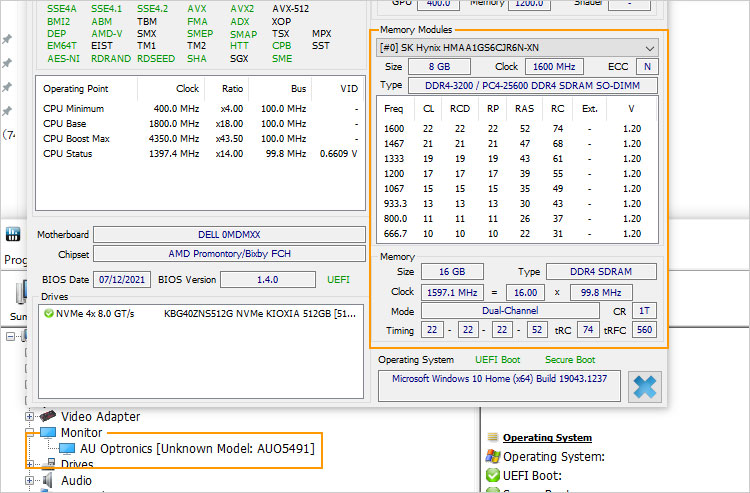Click the underlined Operating System heading
750x493 pixels.
pos(547,437)
